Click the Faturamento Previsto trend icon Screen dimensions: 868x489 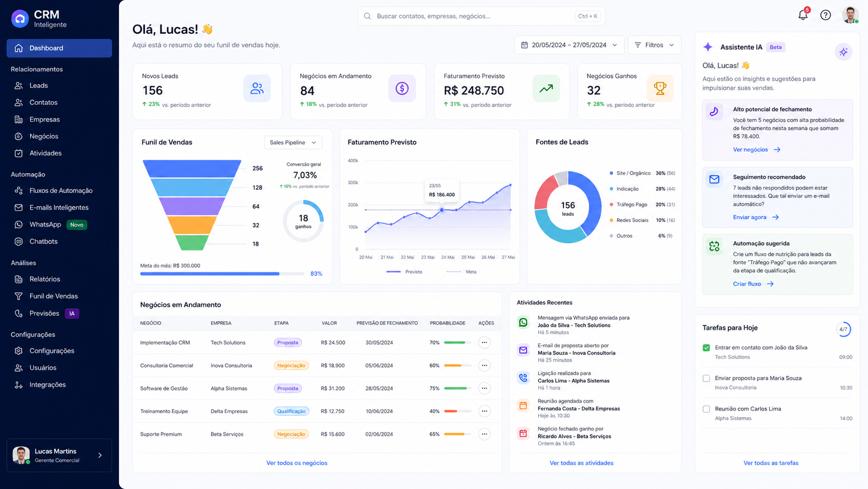pos(546,88)
